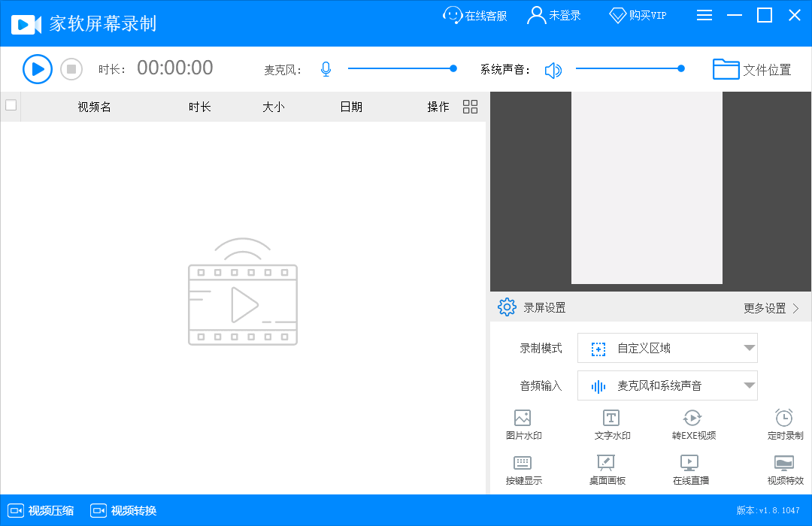
Task: Switch to grid view icon
Action: click(x=470, y=107)
